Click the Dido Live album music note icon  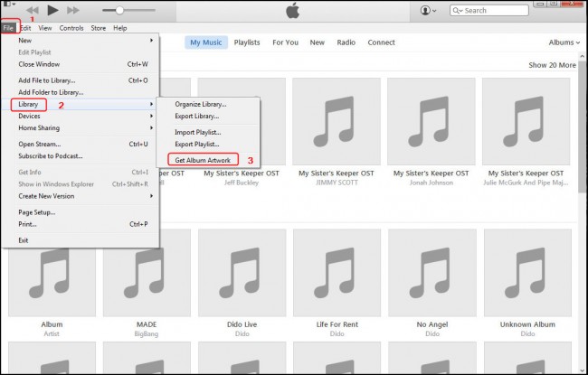click(x=240, y=271)
